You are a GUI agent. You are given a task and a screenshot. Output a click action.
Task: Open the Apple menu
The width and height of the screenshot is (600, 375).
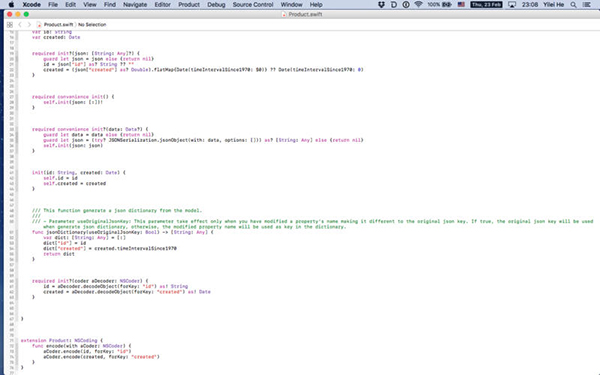(11, 5)
